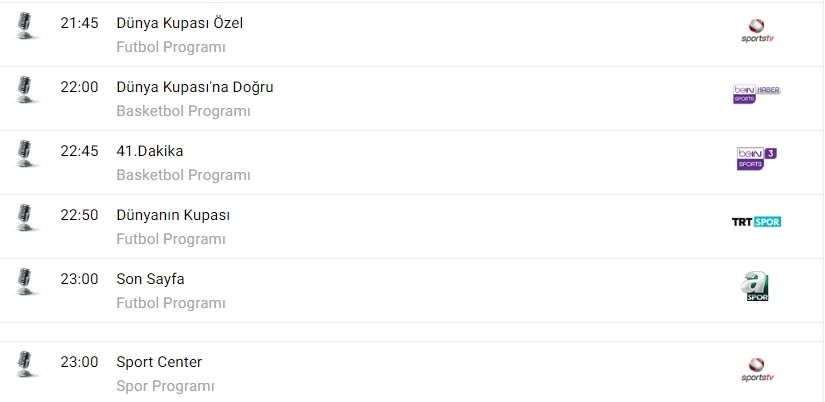Open the 41.Dakika program
This screenshot has width=825, height=402.
150,151
